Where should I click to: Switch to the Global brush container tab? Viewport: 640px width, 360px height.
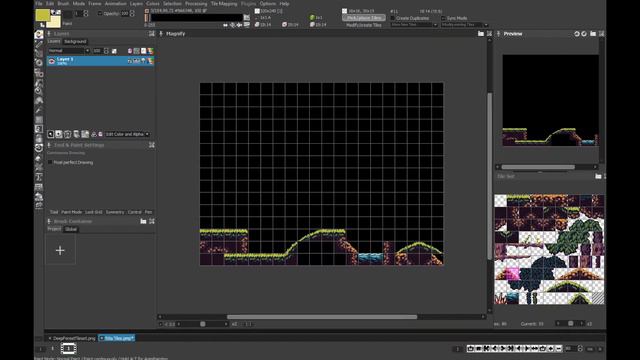(x=71, y=229)
